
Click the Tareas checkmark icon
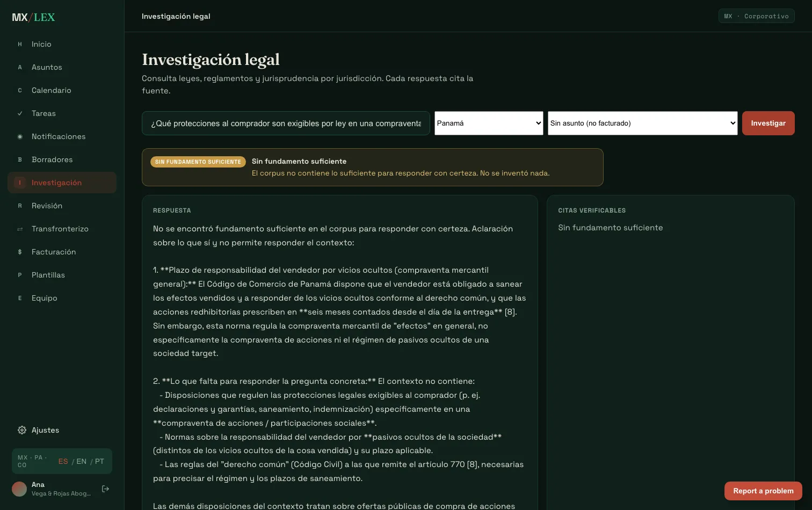[x=20, y=113]
